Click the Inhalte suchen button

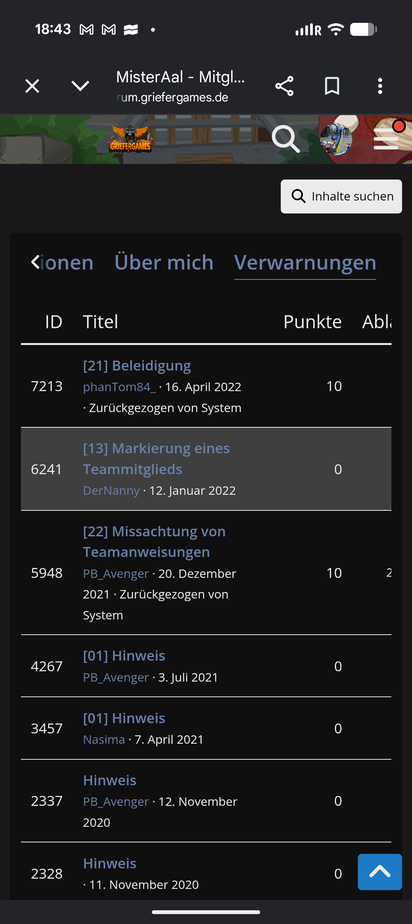pyautogui.click(x=341, y=196)
